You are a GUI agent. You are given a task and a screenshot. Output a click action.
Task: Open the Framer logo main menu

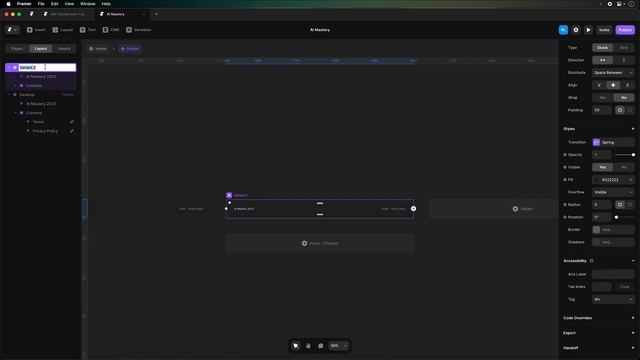pyautogui.click(x=12, y=30)
